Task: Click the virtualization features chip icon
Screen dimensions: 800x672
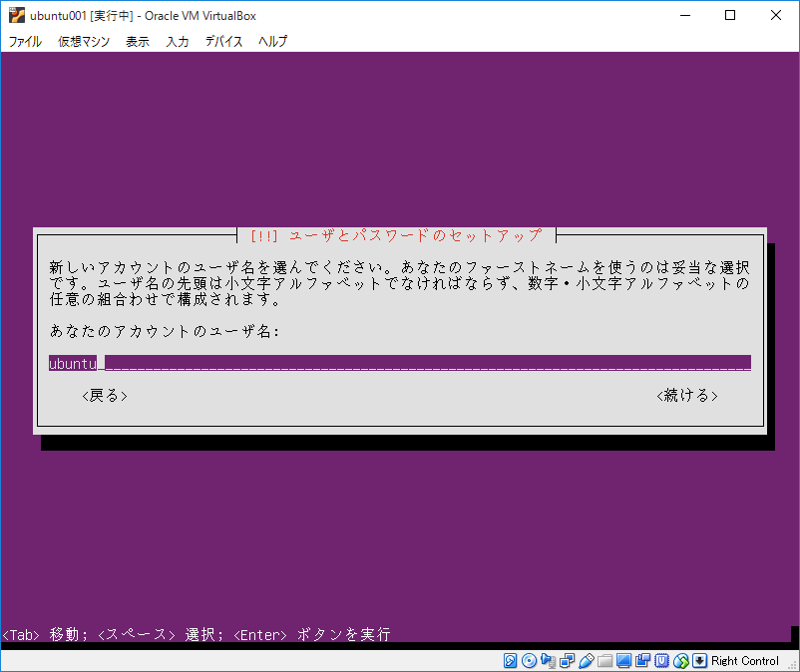Action: pos(661,660)
